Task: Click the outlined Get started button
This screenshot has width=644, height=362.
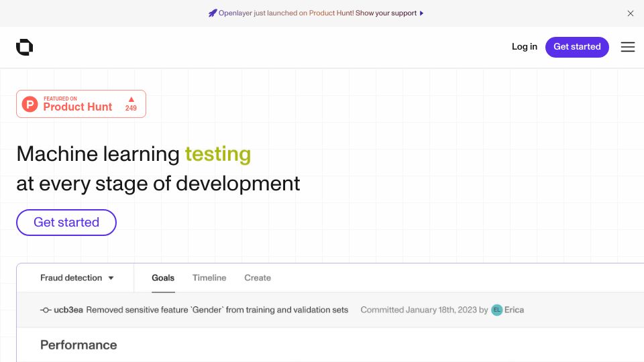Action: tap(66, 223)
